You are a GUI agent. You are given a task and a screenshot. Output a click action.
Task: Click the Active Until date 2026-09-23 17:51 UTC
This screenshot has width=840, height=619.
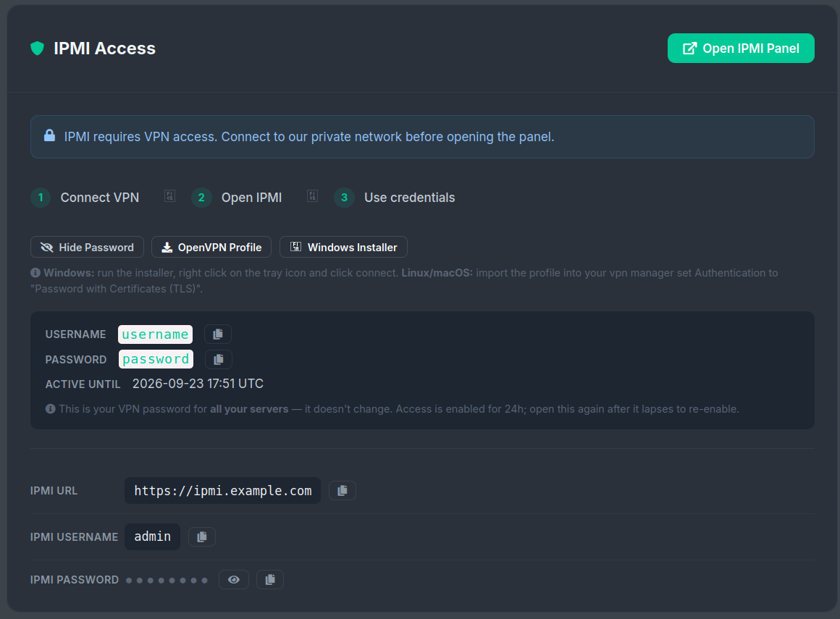click(198, 384)
